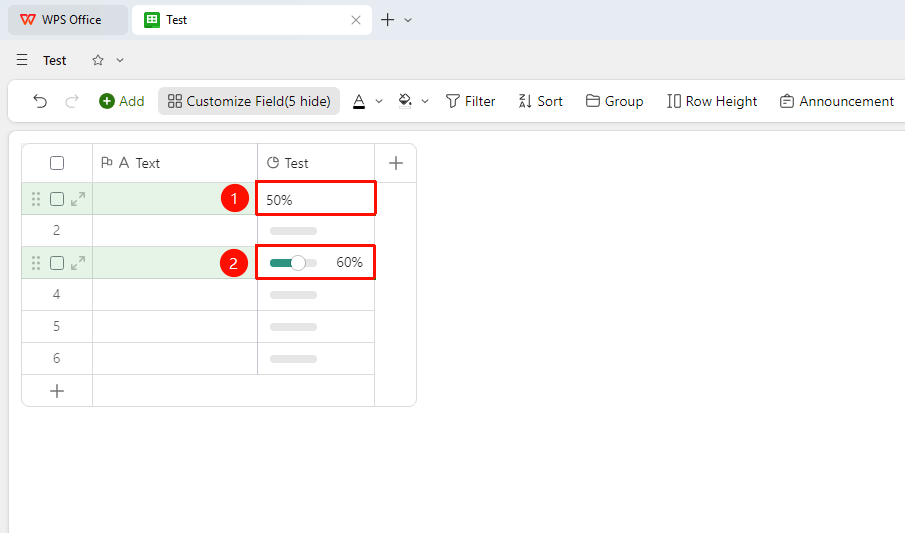Expand the first row record
The width and height of the screenshot is (905, 533).
78,199
